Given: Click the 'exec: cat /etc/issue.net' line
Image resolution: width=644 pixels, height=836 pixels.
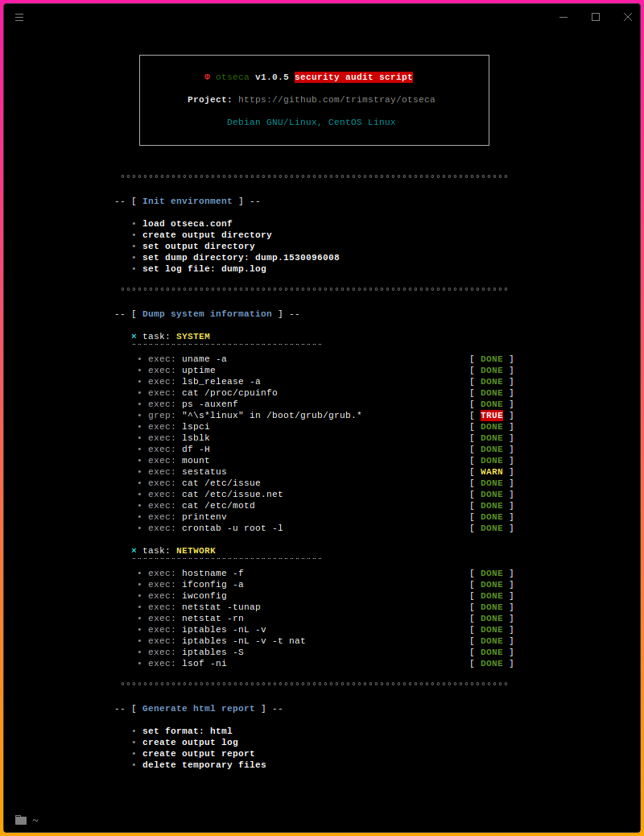Looking at the screenshot, I should (216, 495).
